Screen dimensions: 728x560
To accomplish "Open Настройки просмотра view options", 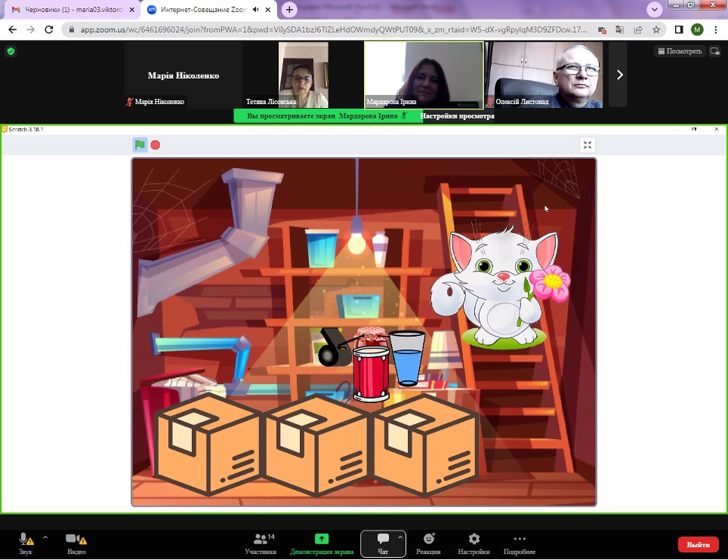I will click(x=457, y=116).
